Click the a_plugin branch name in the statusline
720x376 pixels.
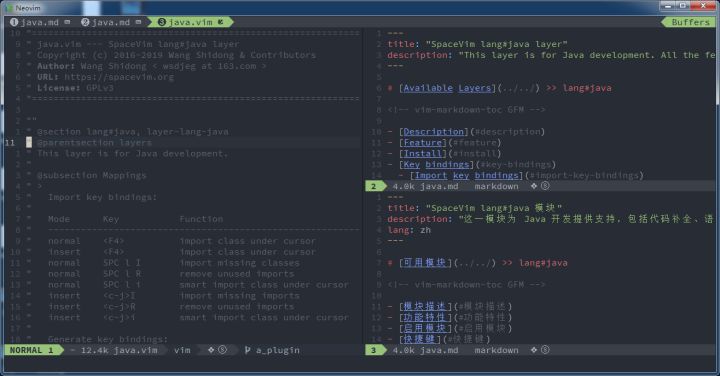pos(278,350)
